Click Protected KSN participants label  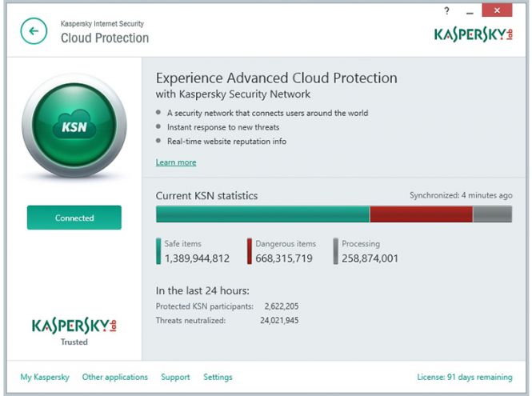[205, 306]
